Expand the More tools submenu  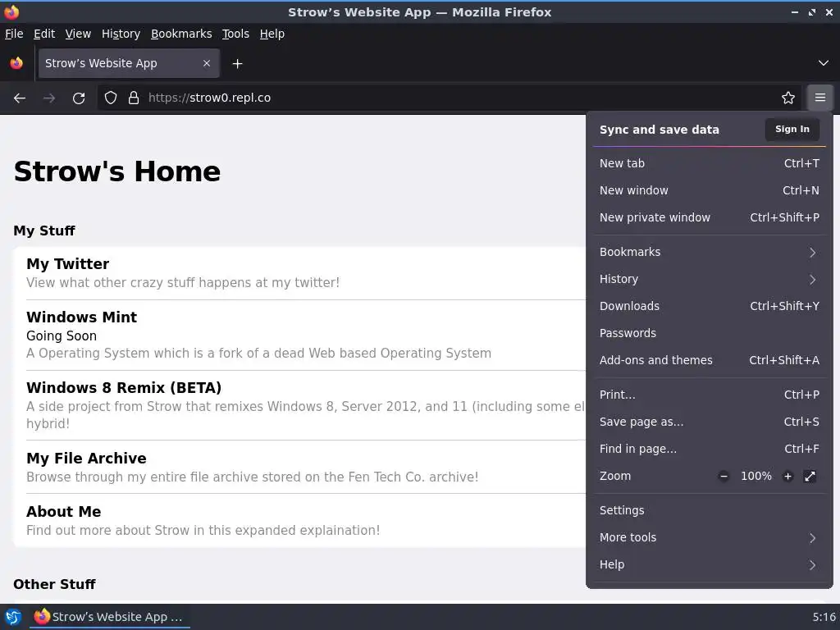(x=710, y=537)
